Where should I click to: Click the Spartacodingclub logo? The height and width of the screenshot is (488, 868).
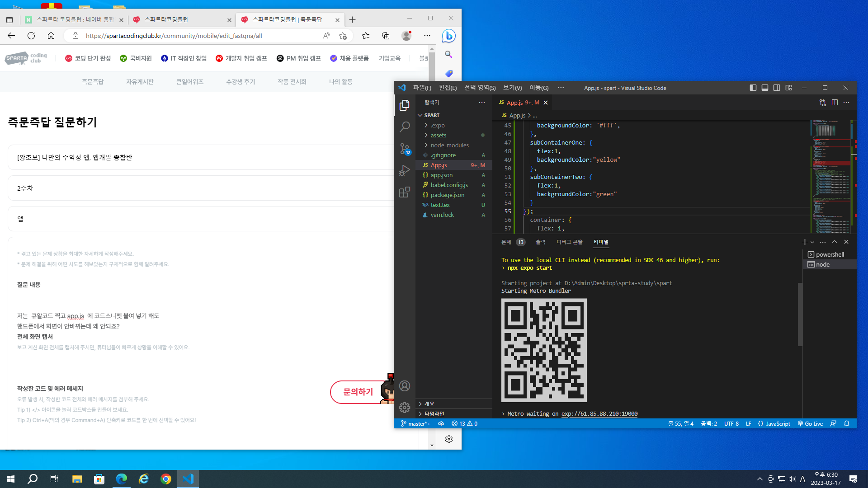26,58
